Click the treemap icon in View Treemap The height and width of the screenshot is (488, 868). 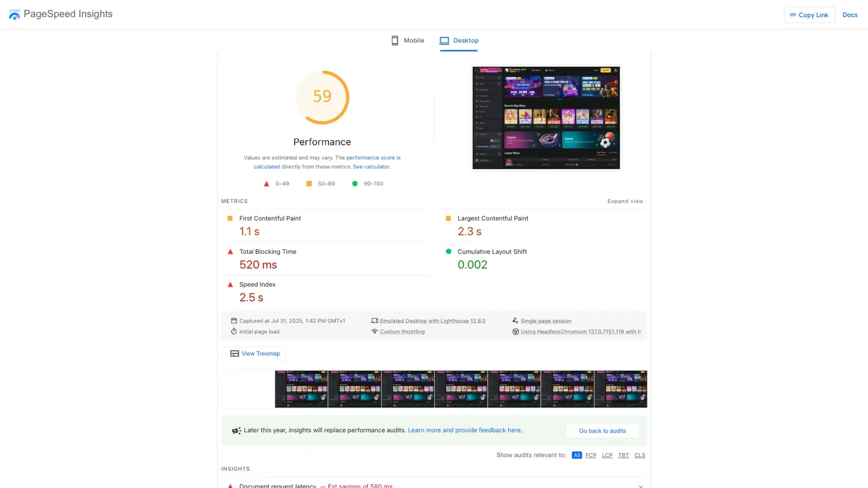point(234,353)
